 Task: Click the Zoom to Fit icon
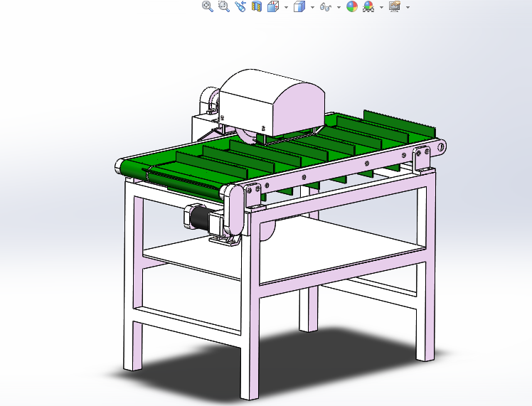point(207,6)
